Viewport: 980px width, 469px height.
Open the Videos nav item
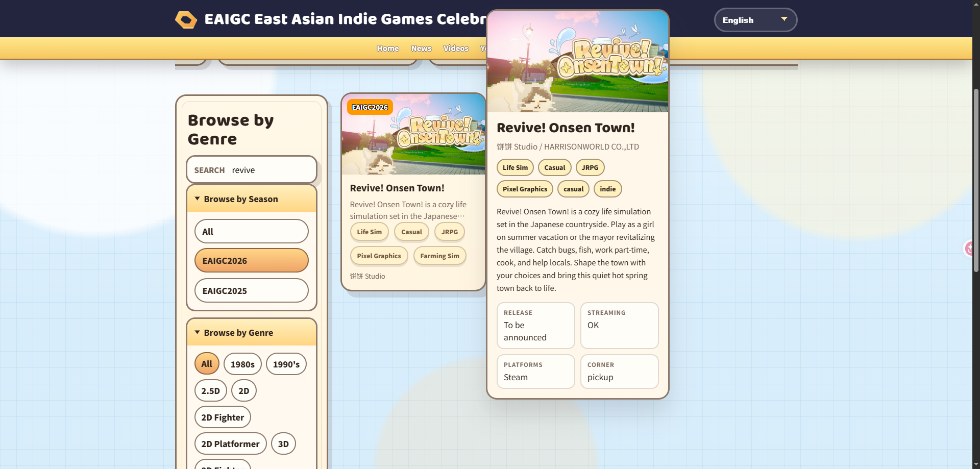click(x=456, y=48)
